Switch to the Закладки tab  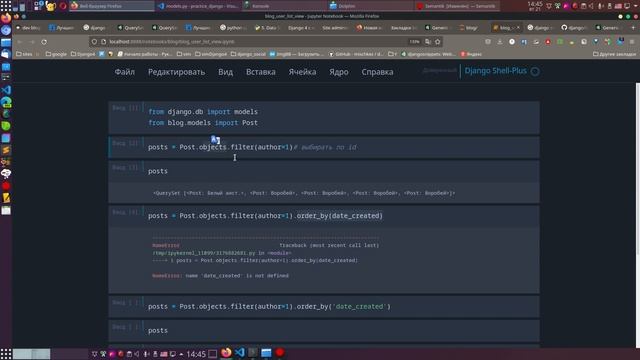(403, 28)
